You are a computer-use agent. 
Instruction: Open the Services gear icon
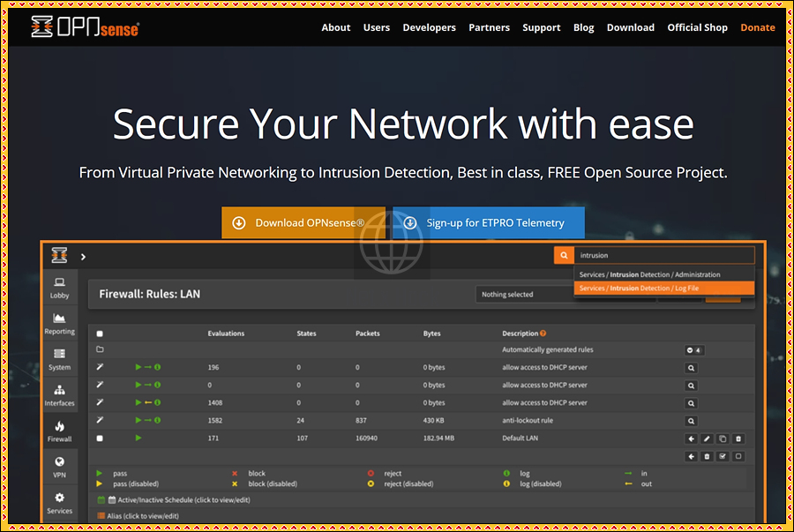(59, 504)
